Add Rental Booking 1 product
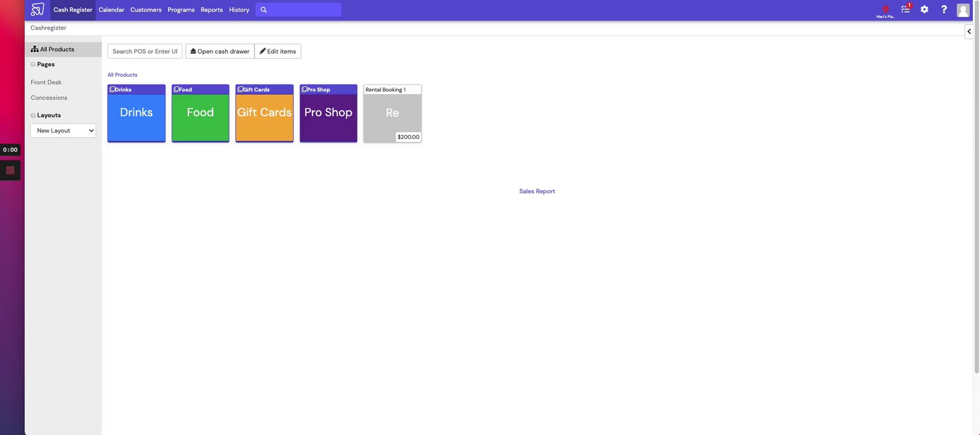This screenshot has height=435, width=980. click(x=393, y=114)
